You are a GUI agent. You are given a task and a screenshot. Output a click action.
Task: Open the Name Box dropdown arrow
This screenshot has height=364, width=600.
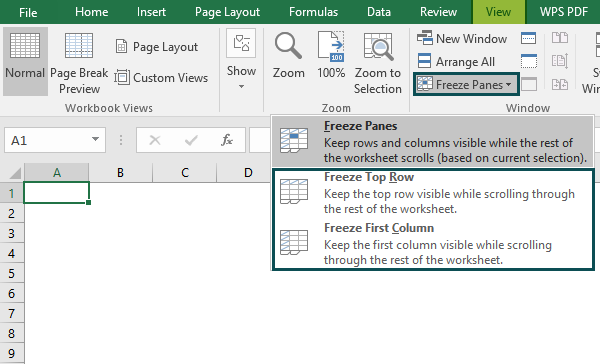[96, 139]
